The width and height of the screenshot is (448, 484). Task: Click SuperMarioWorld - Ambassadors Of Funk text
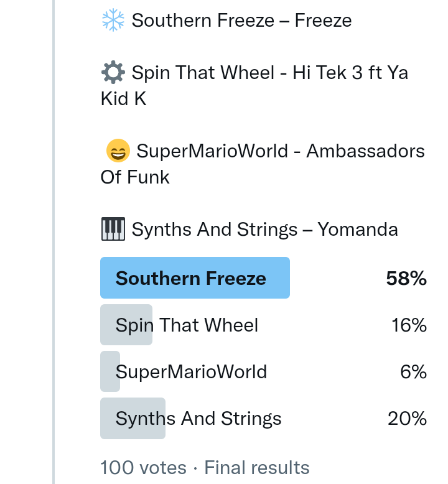280,151
